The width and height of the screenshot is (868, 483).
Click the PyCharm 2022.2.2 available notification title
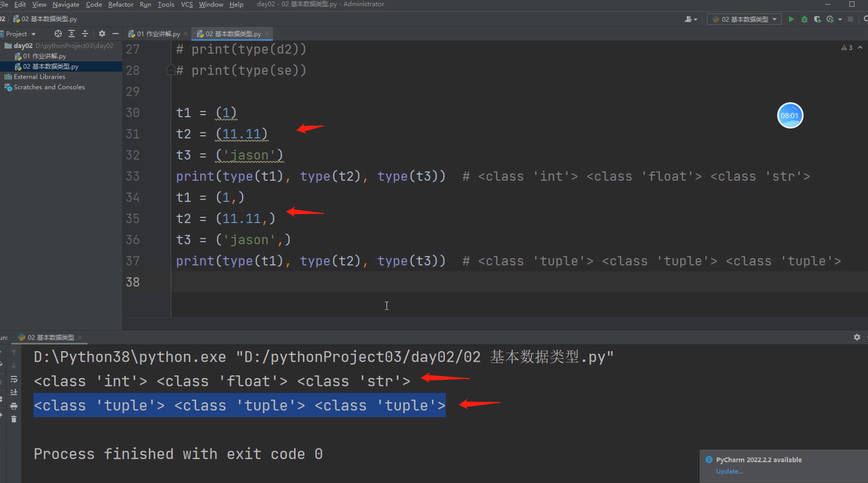[x=759, y=460]
